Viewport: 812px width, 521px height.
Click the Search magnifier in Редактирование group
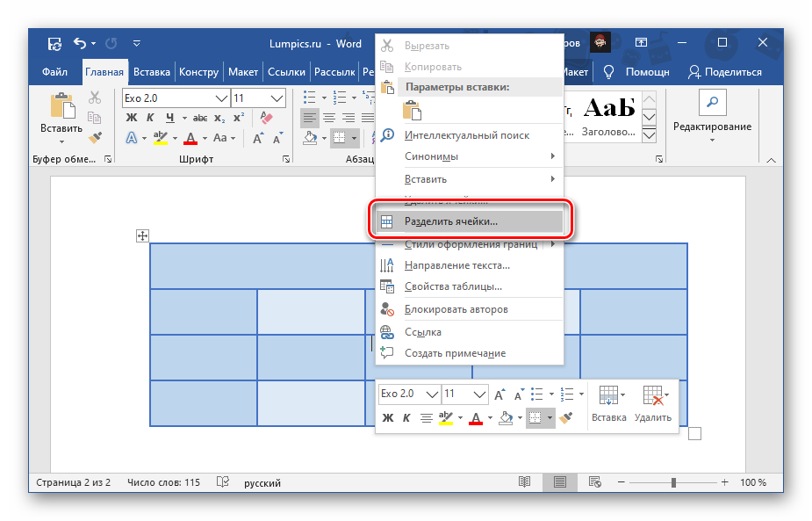(x=712, y=104)
